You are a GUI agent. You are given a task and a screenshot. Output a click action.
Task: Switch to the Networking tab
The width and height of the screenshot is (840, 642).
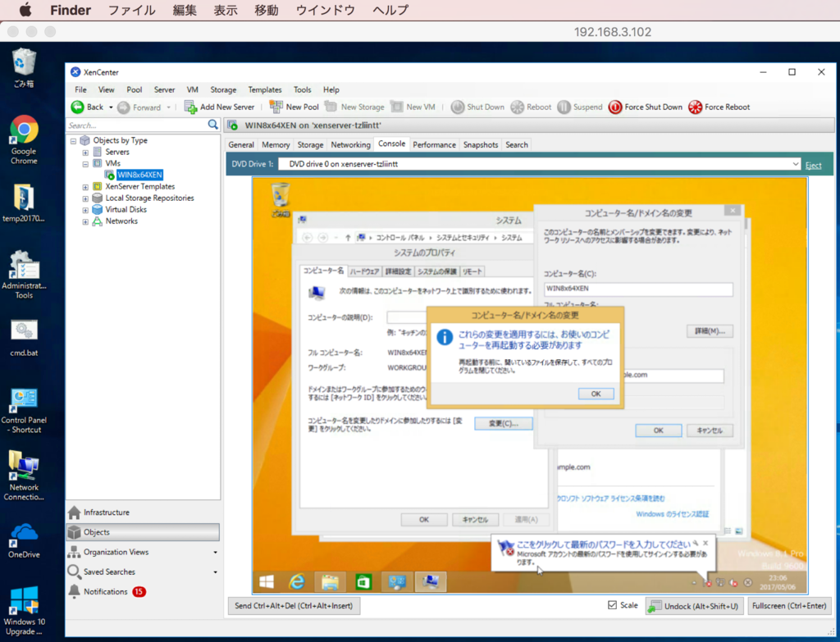coord(350,144)
